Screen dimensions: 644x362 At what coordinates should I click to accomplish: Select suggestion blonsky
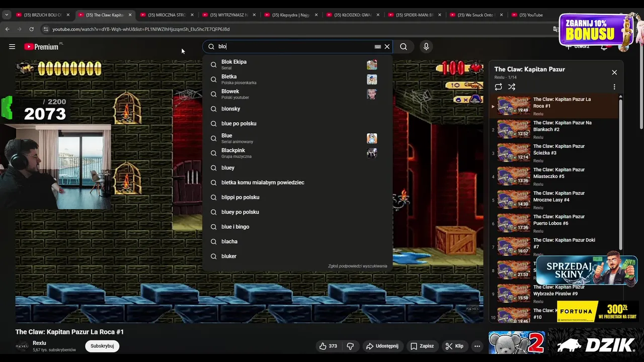tap(297, 109)
